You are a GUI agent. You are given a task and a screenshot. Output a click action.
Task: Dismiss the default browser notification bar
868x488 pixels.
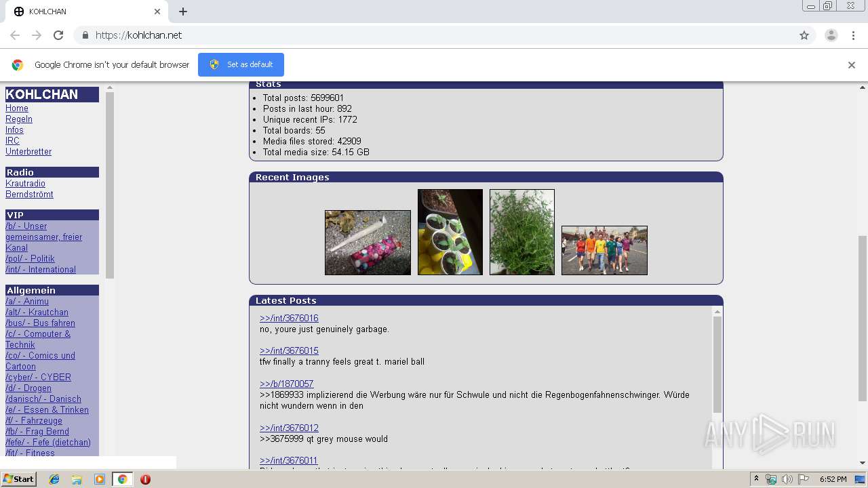(x=852, y=65)
